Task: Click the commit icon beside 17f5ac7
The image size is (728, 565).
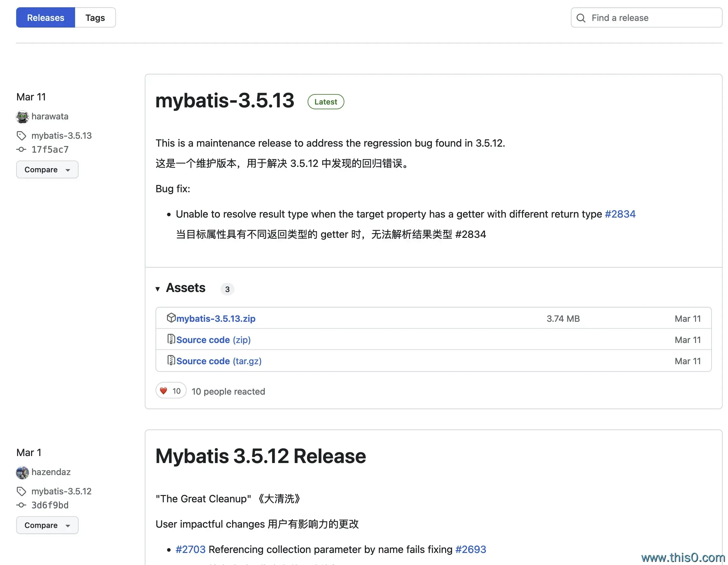Action: (x=21, y=149)
